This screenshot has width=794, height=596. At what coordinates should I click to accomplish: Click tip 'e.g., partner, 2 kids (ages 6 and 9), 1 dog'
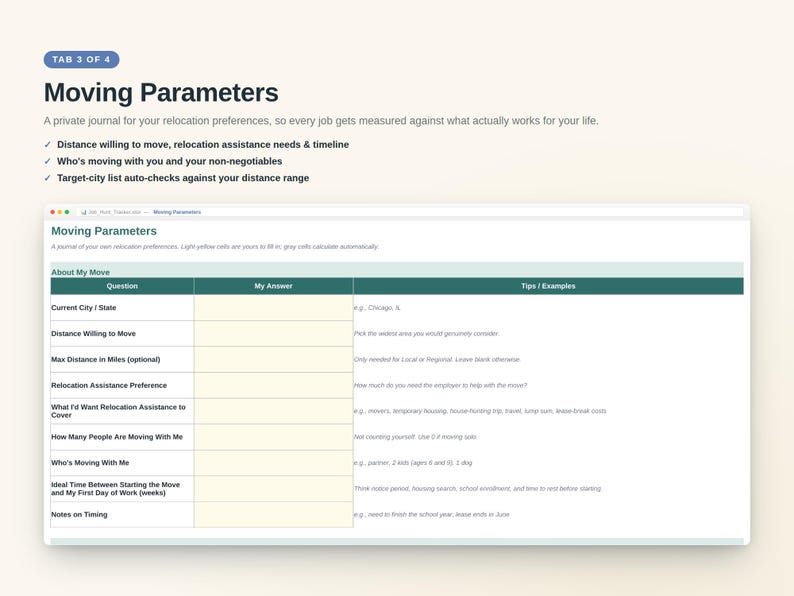(413, 463)
